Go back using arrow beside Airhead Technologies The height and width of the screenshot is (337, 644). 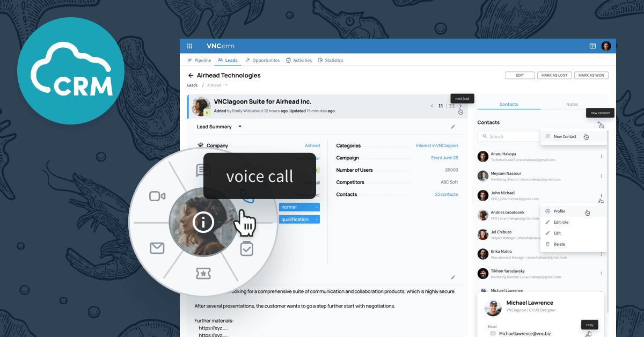click(x=191, y=76)
